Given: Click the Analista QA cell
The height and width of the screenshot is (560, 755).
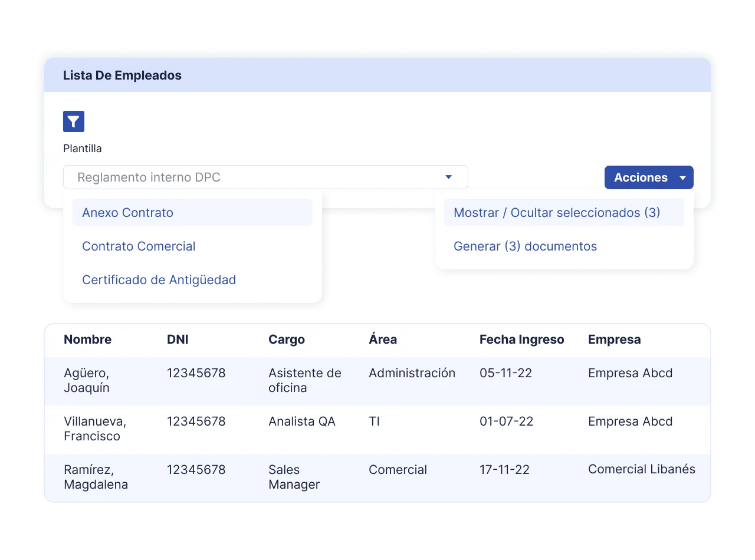Looking at the screenshot, I should [301, 421].
